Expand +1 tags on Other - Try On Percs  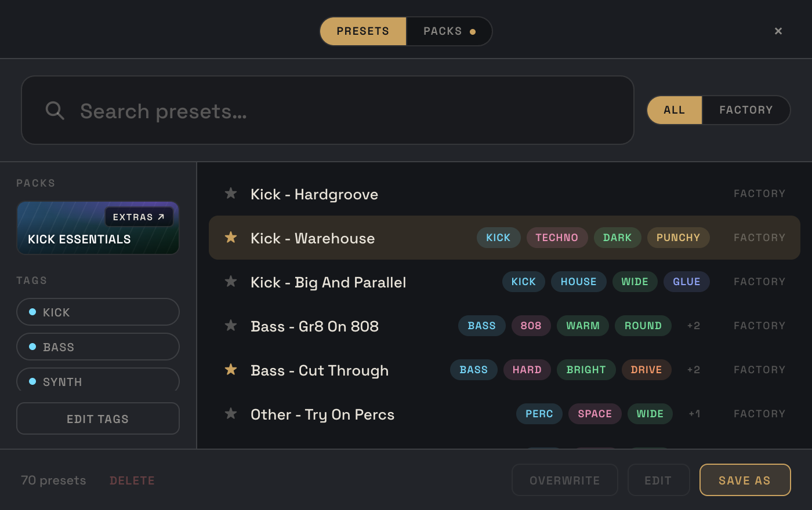[694, 414]
